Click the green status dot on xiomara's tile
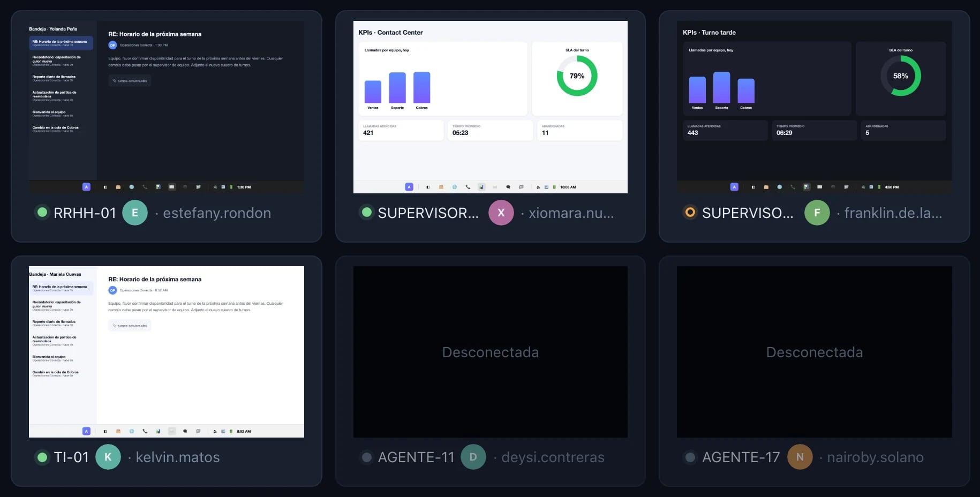980x497 pixels. 366,213
